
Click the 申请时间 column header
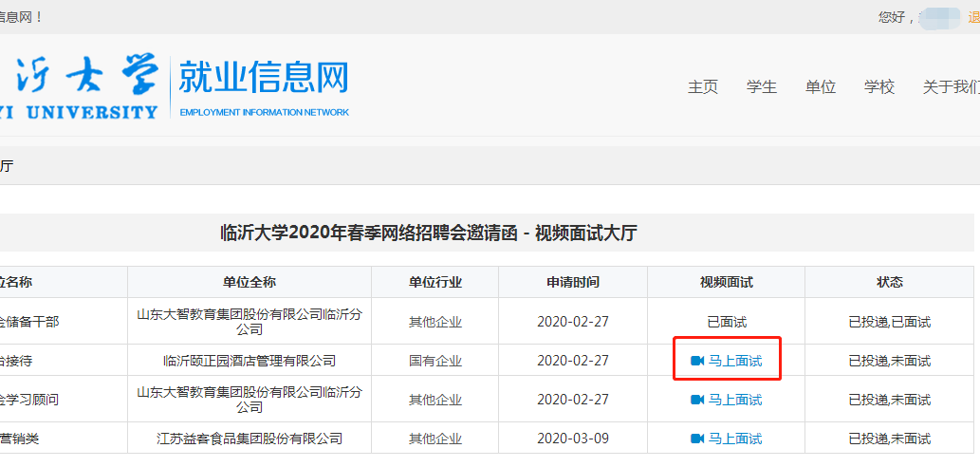coord(572,282)
